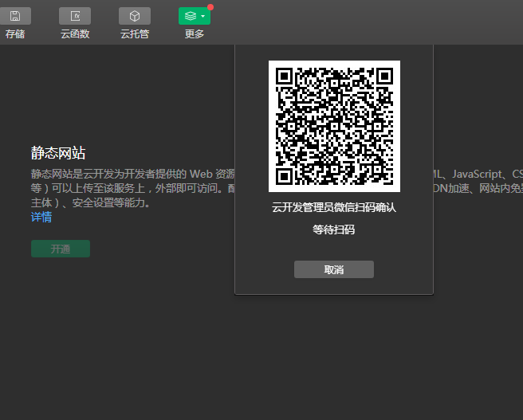Screen dimensions: 523x420
Task: Click the 云托管 label in toolbar
Action: 135,34
